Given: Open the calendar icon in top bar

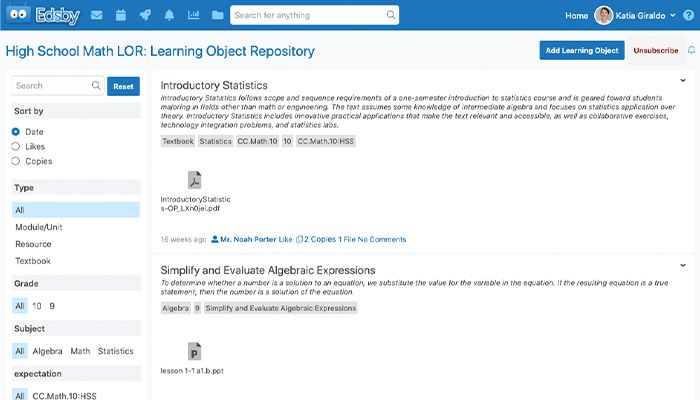Looking at the screenshot, I should click(x=121, y=16).
